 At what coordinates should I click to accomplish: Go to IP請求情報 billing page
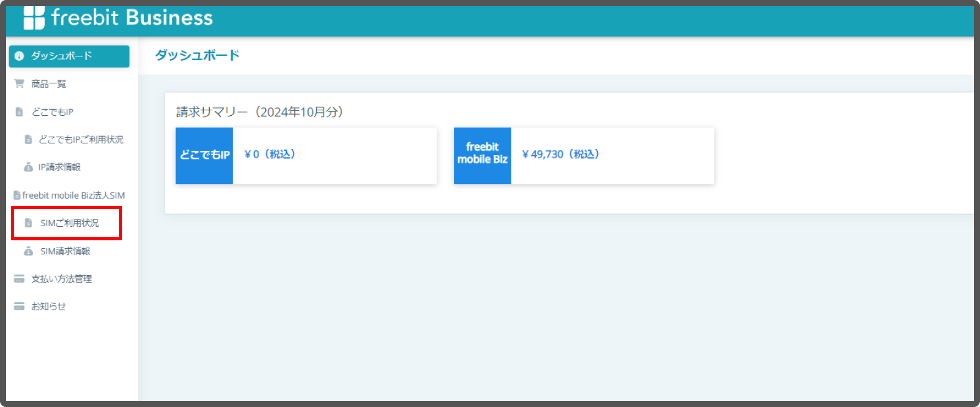point(59,167)
